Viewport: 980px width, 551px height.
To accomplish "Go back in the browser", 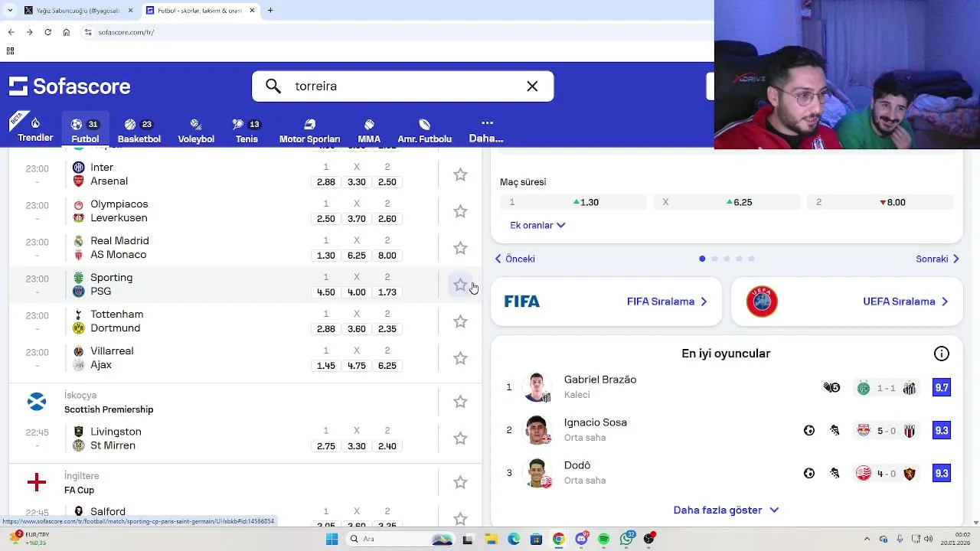I will click(11, 32).
